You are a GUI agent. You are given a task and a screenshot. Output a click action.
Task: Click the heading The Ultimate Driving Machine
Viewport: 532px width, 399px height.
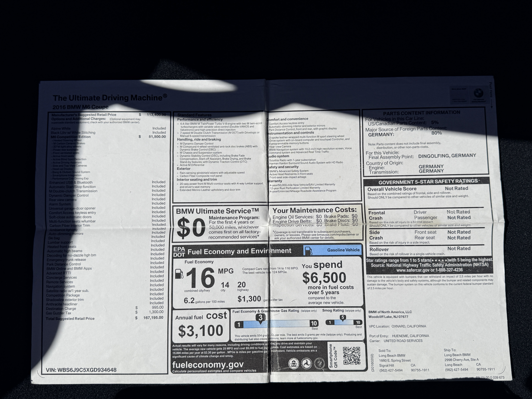point(110,98)
